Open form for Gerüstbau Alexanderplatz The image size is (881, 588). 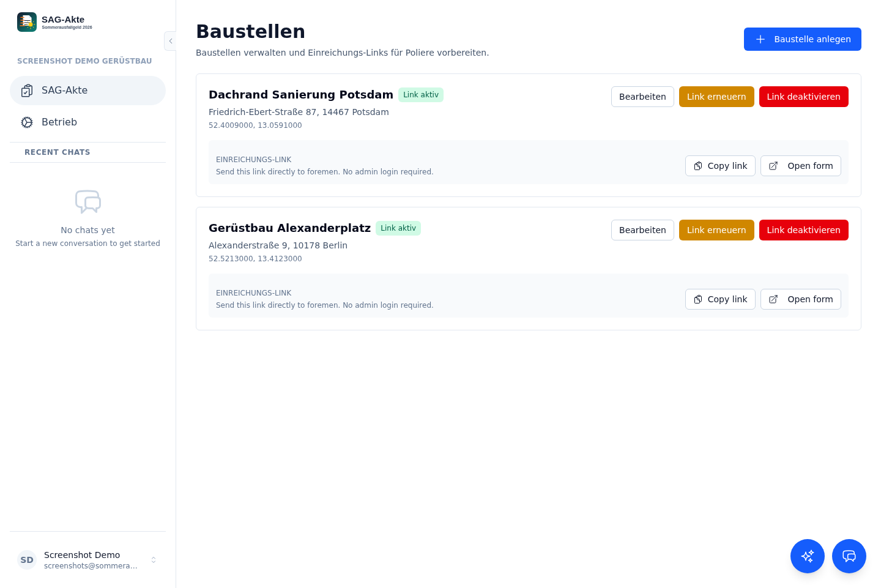800,299
